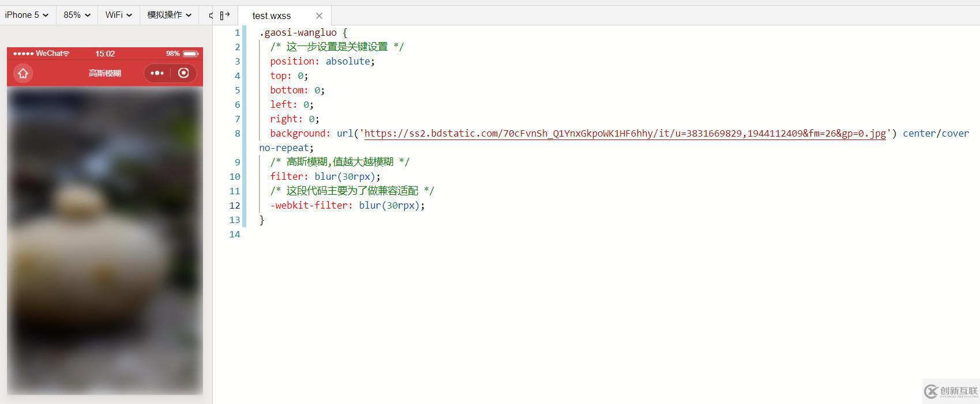This screenshot has height=404, width=980.
Task: Open the three-dot menu in mini program capsule
Action: (x=157, y=73)
